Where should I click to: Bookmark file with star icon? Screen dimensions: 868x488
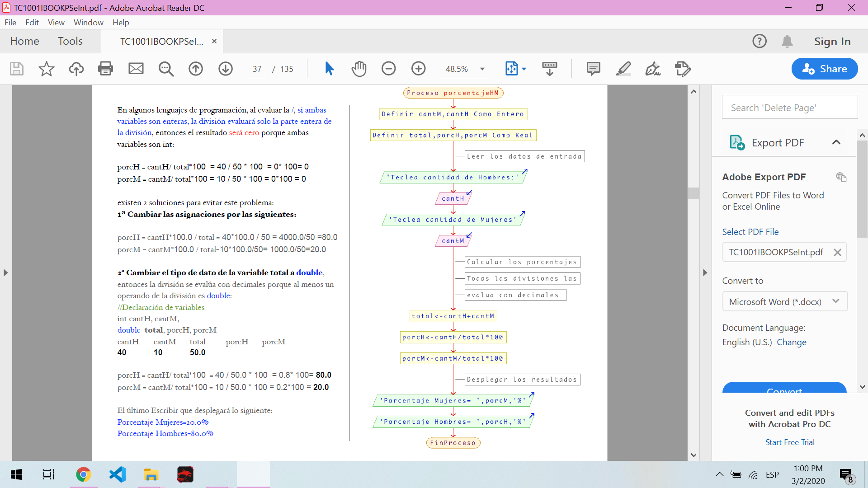click(x=46, y=69)
